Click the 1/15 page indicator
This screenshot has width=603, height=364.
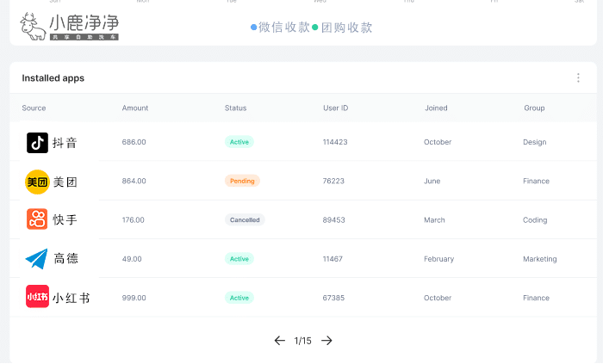[x=302, y=341]
